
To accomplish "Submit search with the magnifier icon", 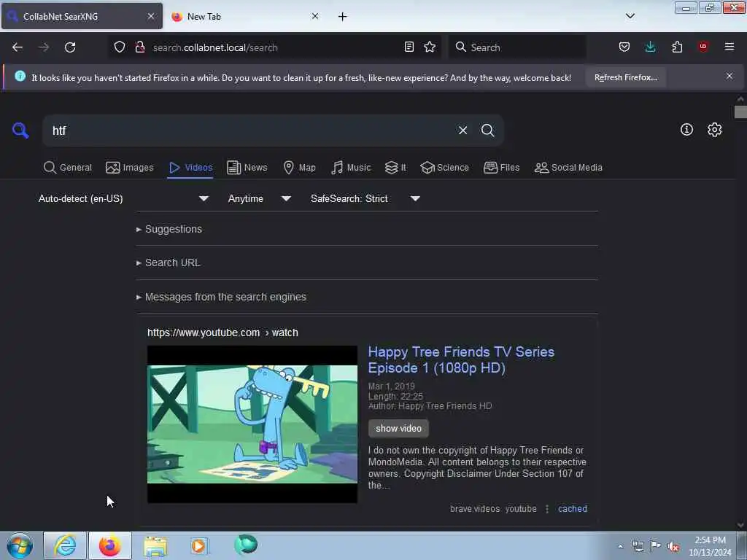I will pos(487,130).
